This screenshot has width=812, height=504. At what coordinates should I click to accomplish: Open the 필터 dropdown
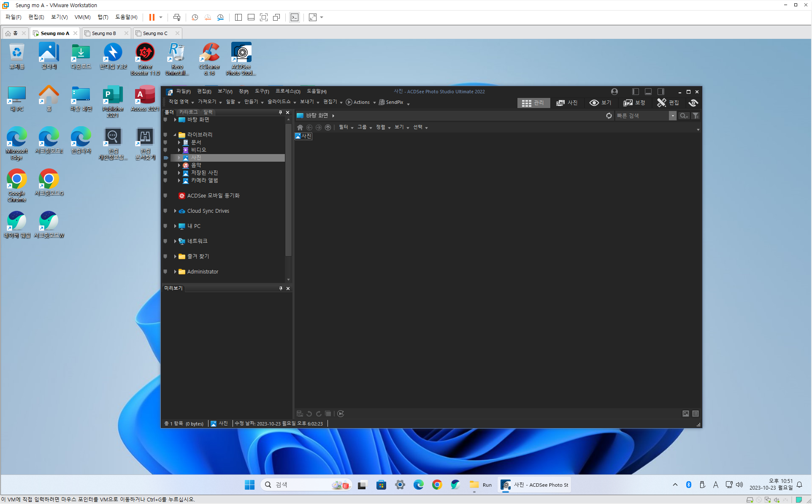coord(346,127)
